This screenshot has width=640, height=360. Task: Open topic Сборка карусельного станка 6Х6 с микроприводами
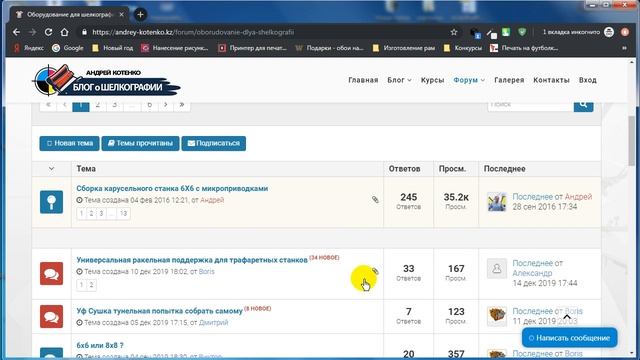click(172, 189)
